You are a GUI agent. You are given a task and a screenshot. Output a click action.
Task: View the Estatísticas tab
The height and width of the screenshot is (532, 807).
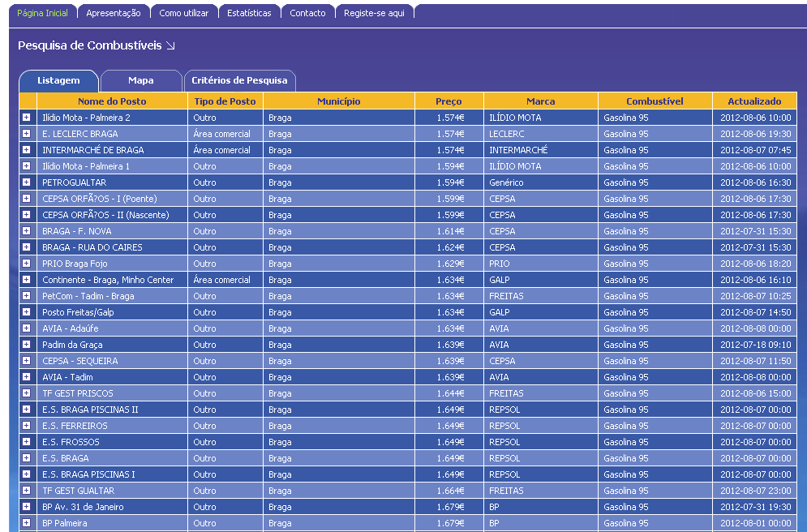(x=249, y=13)
